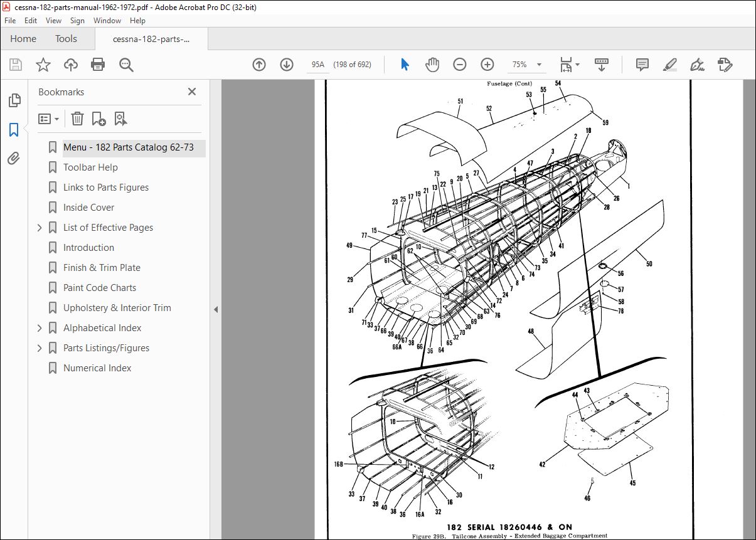Open Links to Parts Figures bookmark
The image size is (756, 540).
[x=106, y=188]
